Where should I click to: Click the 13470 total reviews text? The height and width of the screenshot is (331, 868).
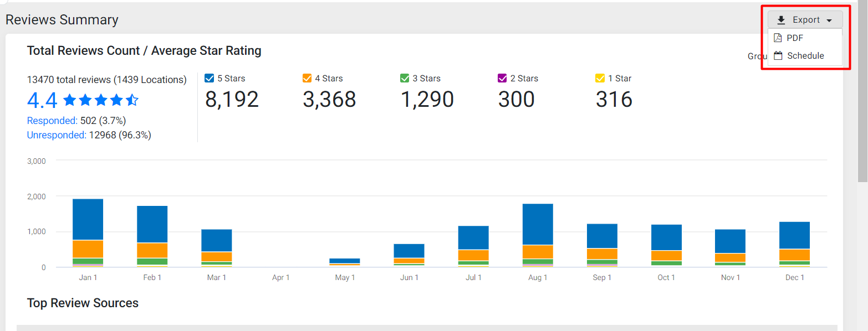[107, 80]
